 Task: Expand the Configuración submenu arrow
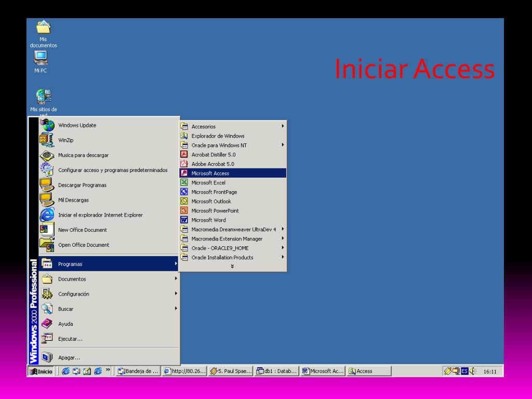[176, 294]
